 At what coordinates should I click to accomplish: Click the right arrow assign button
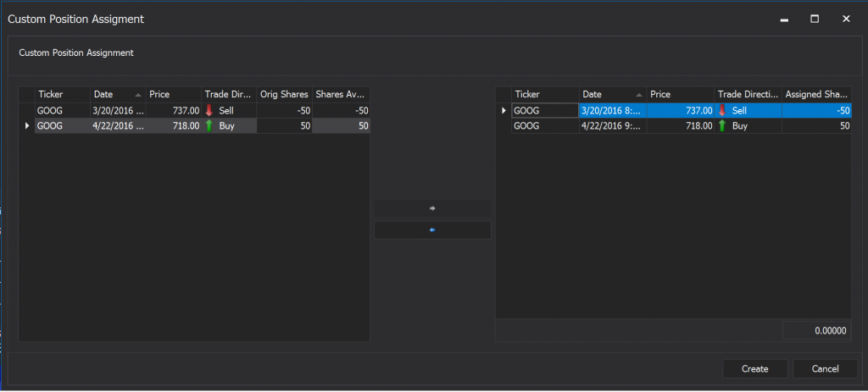[432, 208]
